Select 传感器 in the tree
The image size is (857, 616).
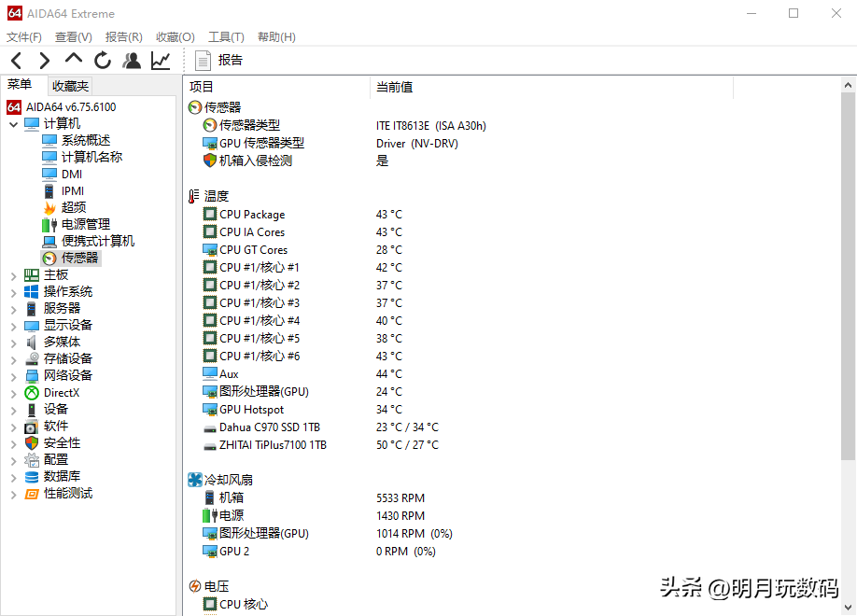(79, 258)
